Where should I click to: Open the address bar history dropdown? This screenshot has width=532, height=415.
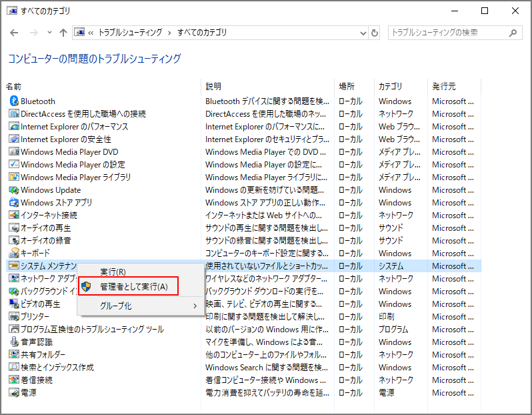(363, 33)
